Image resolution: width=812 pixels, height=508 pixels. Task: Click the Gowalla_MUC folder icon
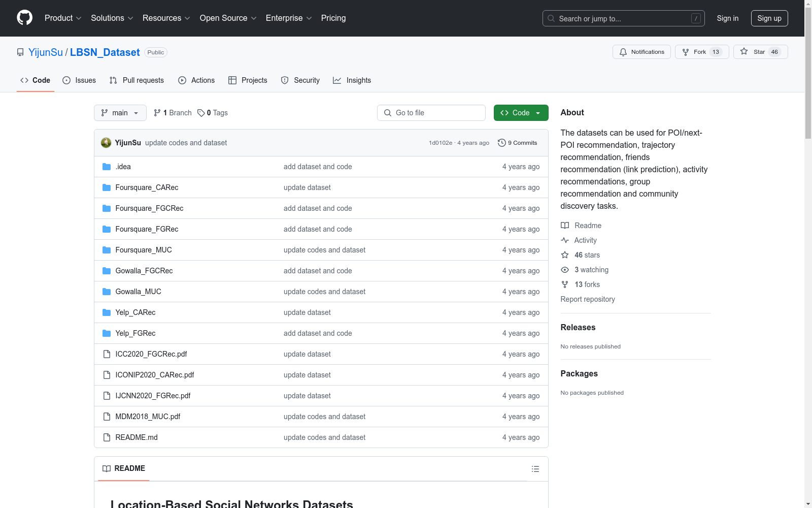click(x=107, y=292)
